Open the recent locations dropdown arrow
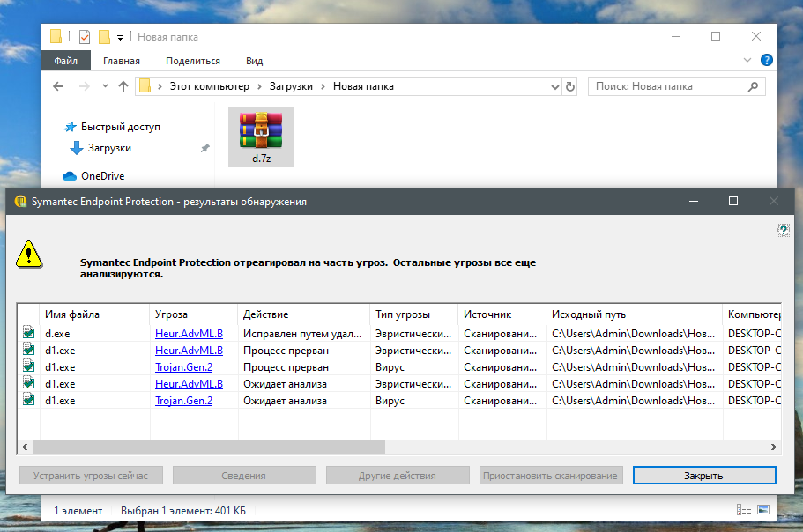Viewport: 803px width, 532px height. [x=105, y=86]
